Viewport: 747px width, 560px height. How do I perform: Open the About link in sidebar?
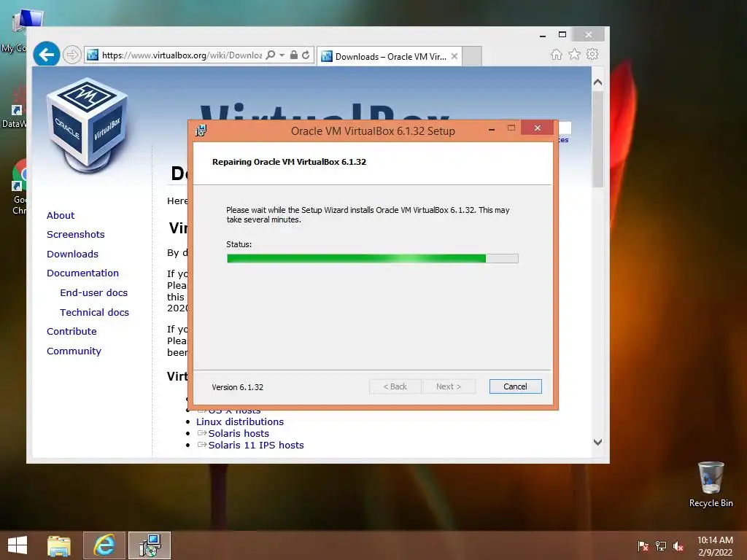(x=61, y=215)
